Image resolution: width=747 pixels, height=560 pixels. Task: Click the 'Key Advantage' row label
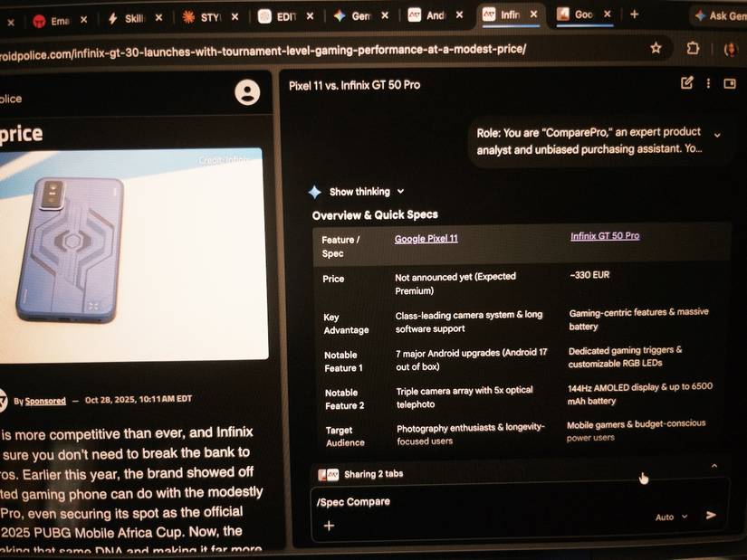(x=346, y=323)
